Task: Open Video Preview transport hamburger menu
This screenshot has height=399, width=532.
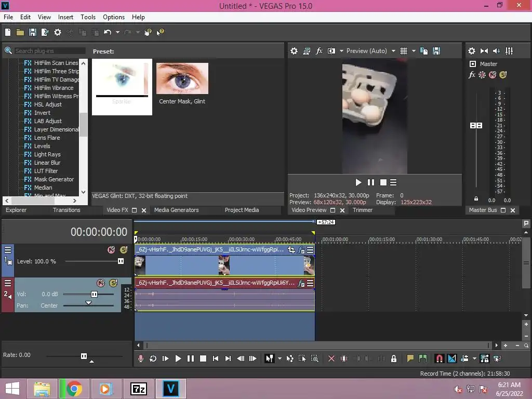Action: click(393, 182)
